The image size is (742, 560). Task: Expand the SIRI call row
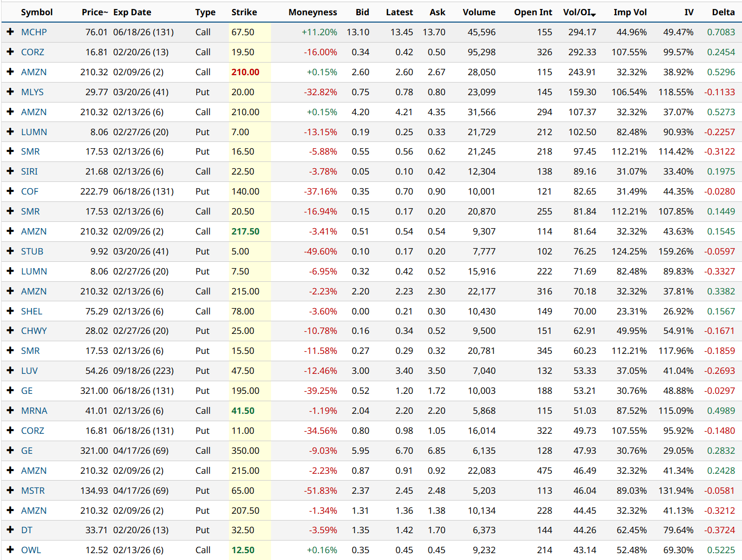point(10,171)
